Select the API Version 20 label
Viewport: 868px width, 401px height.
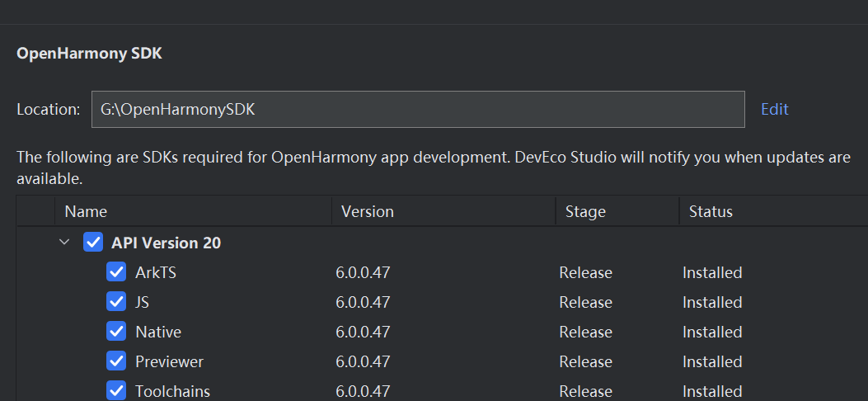click(x=166, y=243)
